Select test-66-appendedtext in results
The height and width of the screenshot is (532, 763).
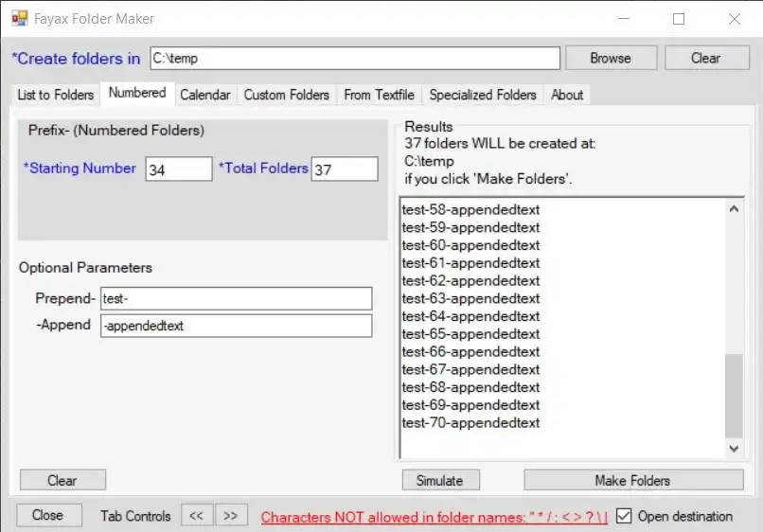[470, 352]
